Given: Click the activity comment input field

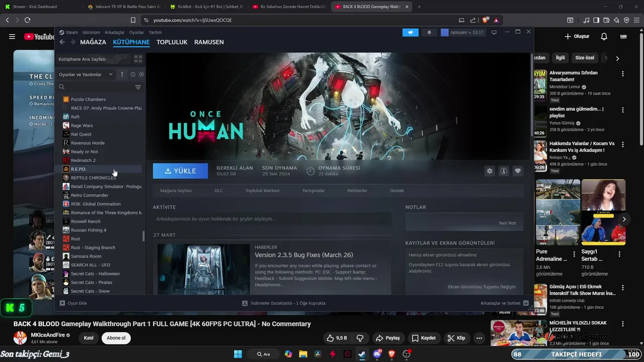Looking at the screenshot, I should pyautogui.click(x=272, y=219).
